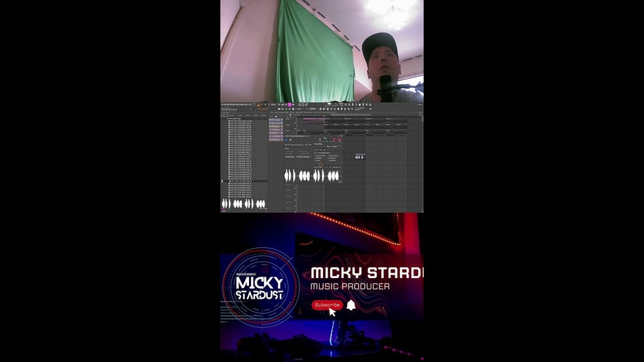Select the highlighted sample row in the browser

[245, 181]
